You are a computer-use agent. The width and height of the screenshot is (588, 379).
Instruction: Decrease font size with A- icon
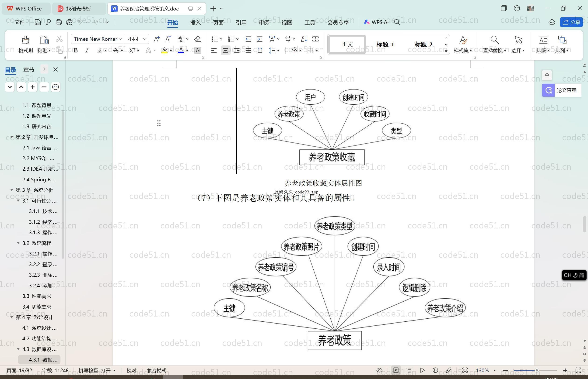pyautogui.click(x=168, y=39)
